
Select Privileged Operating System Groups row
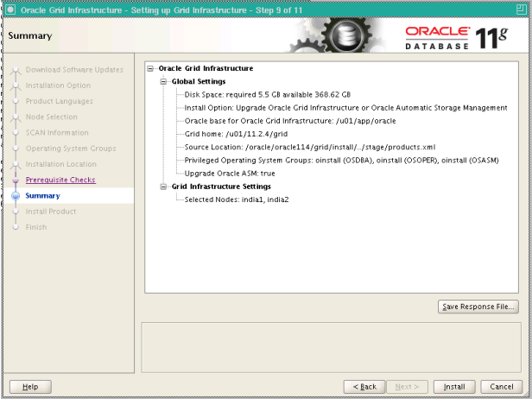341,160
